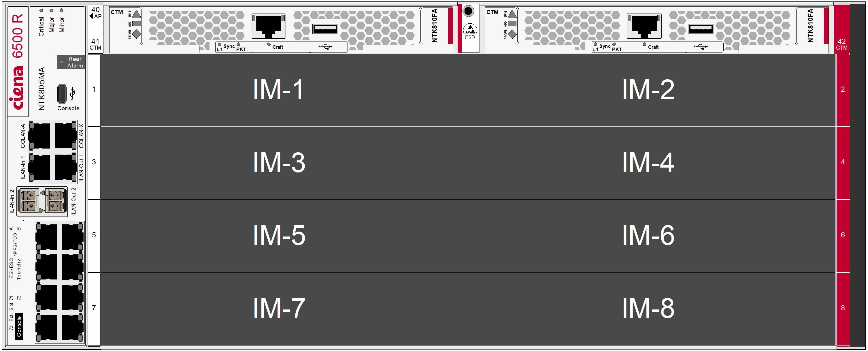Click the Rdy square on the left CTM
Screen dimensions: 868x351
point(137,24)
